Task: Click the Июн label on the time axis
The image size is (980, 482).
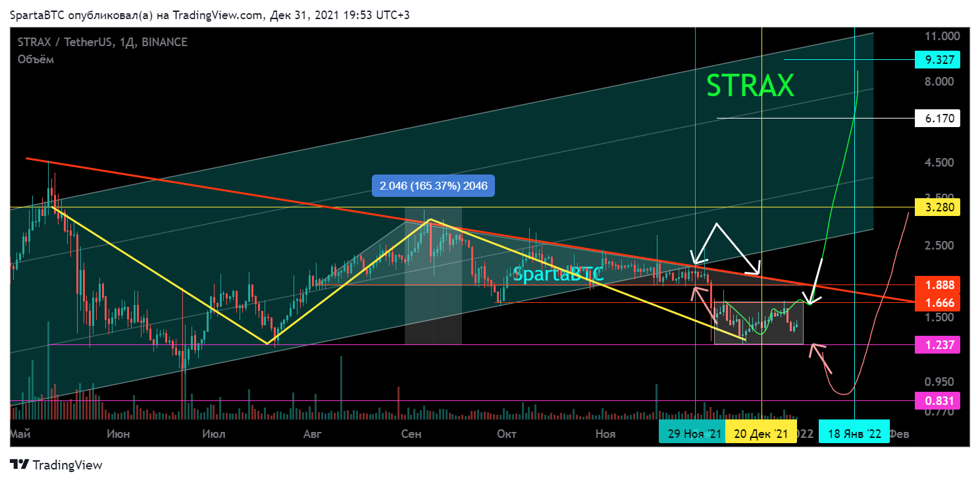Action: coord(117,434)
